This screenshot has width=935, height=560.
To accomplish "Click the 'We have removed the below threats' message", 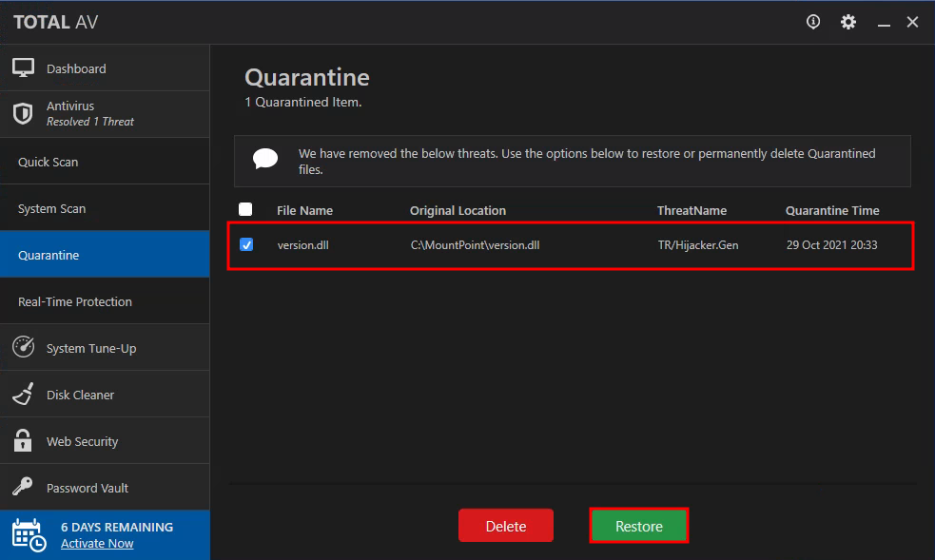I will click(587, 162).
